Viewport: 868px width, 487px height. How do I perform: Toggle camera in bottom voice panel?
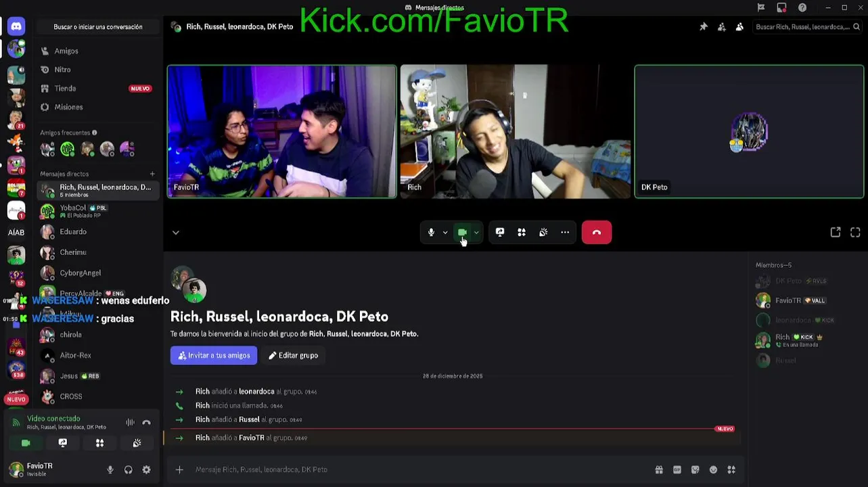click(x=26, y=443)
